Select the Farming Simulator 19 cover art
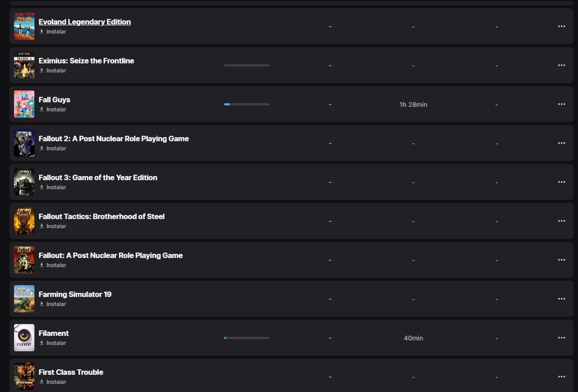This screenshot has width=578, height=392. pyautogui.click(x=24, y=299)
